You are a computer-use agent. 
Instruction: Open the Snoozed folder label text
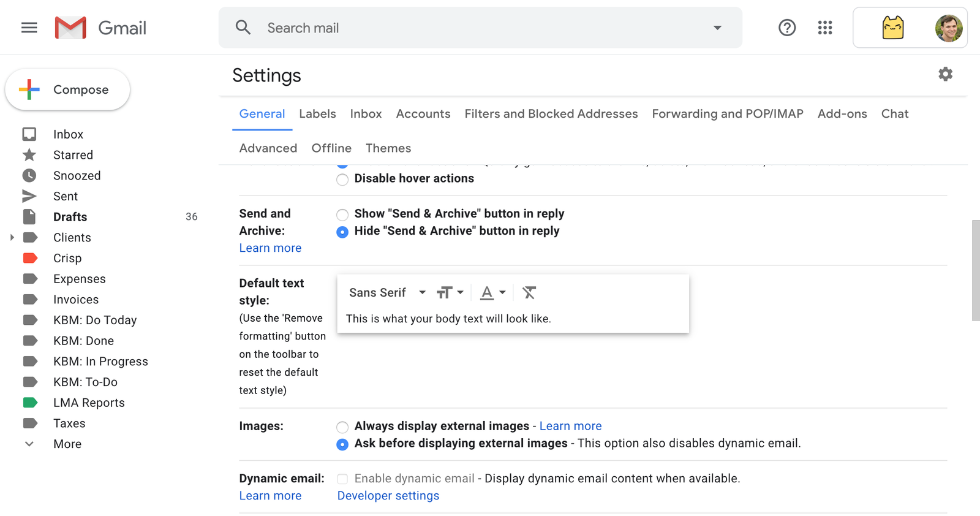point(77,176)
